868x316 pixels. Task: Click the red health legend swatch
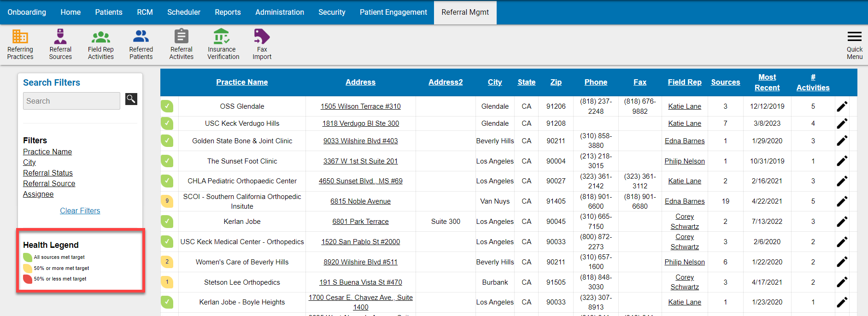(x=28, y=279)
